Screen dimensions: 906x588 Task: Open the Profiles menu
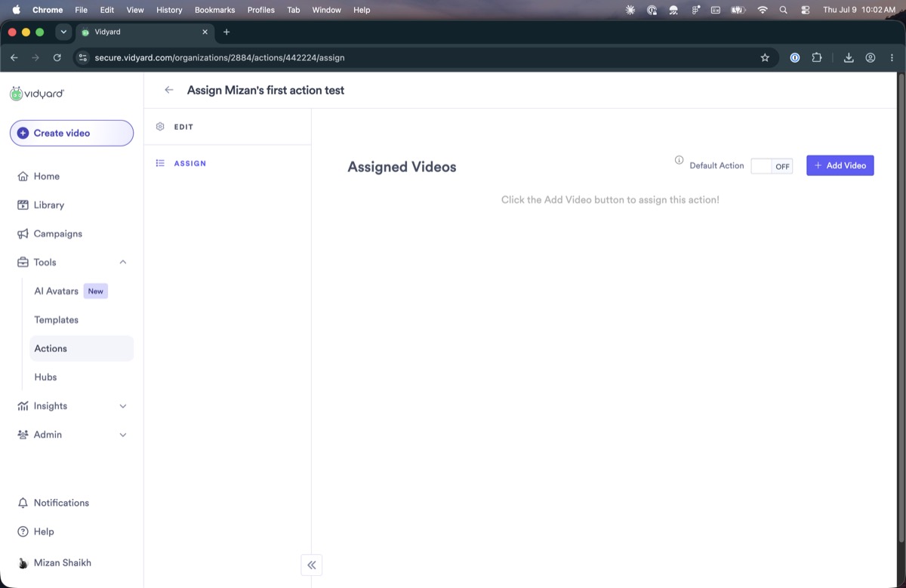coord(261,10)
